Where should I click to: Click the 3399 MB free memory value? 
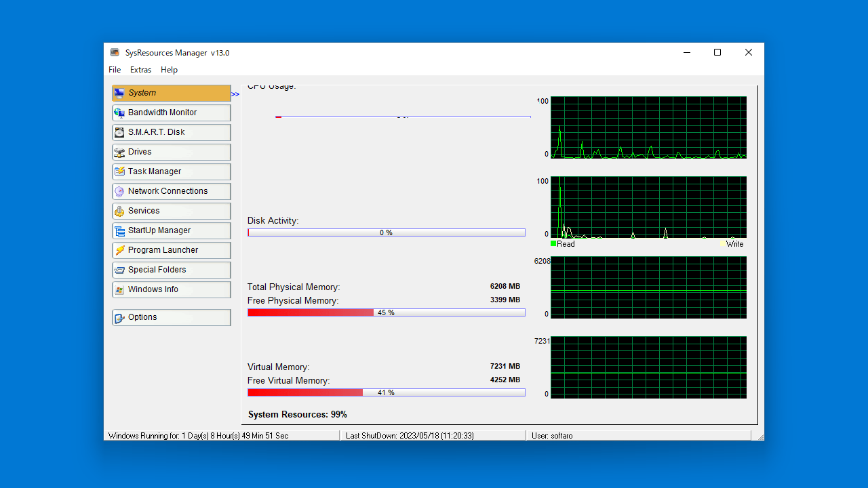505,300
